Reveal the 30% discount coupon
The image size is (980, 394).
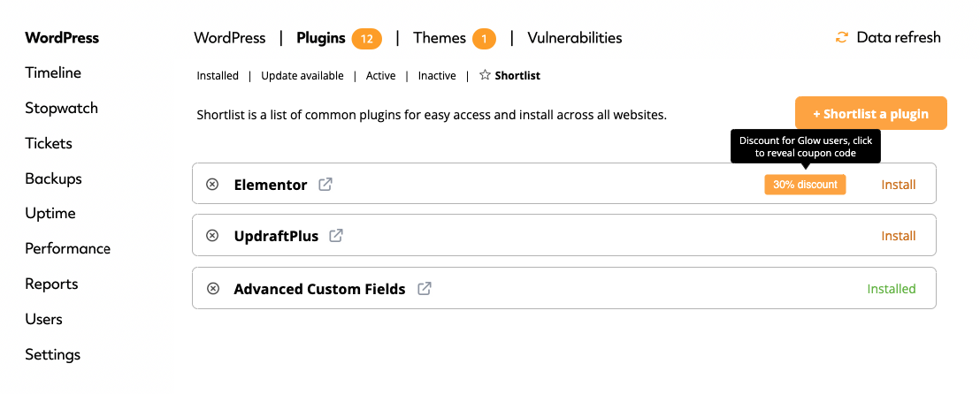coord(805,185)
